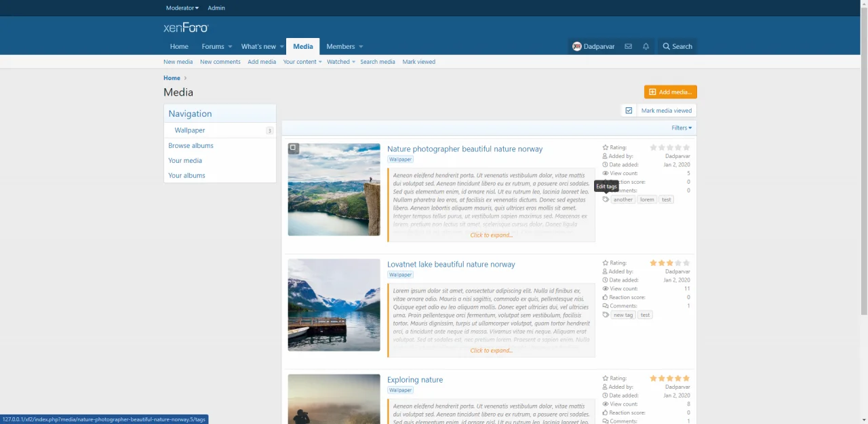Screen dimensions: 868x424
Task: Open the Filters dropdown
Action: point(682,128)
